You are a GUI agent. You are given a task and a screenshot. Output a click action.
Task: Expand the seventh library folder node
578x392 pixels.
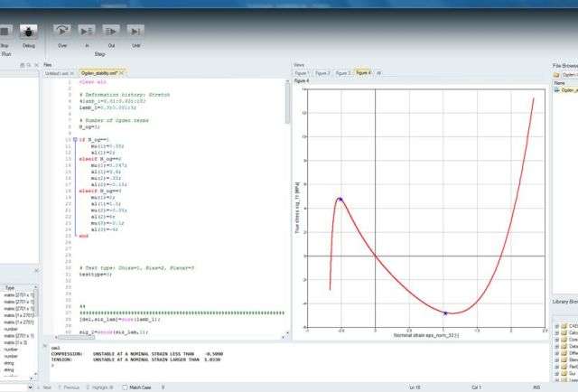click(557, 367)
